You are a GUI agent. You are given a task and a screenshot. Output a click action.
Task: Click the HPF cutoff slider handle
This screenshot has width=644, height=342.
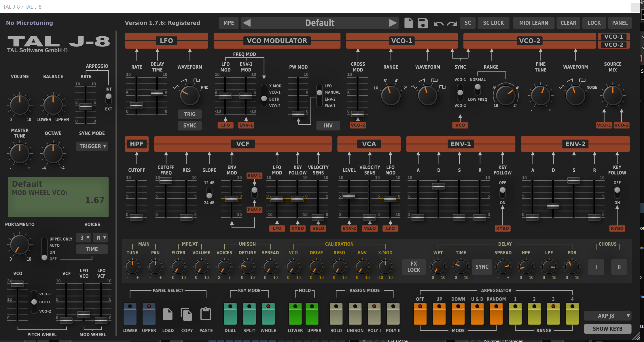136,217
